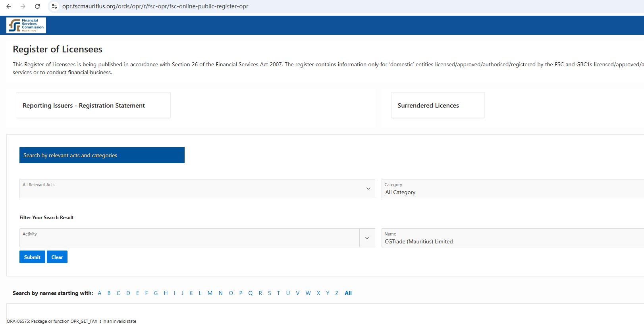Filter names starting with H
The width and height of the screenshot is (644, 324).
[166, 293]
